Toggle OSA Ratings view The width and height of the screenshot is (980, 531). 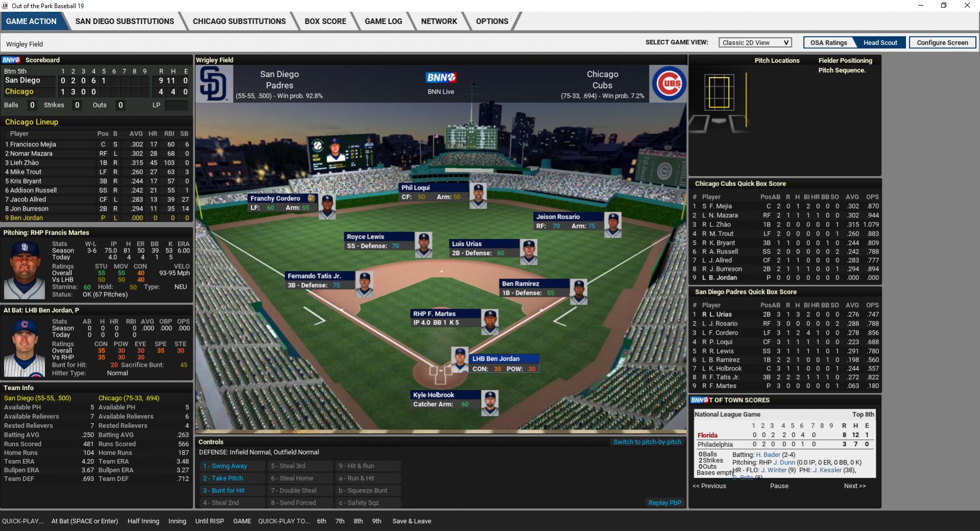tap(828, 43)
